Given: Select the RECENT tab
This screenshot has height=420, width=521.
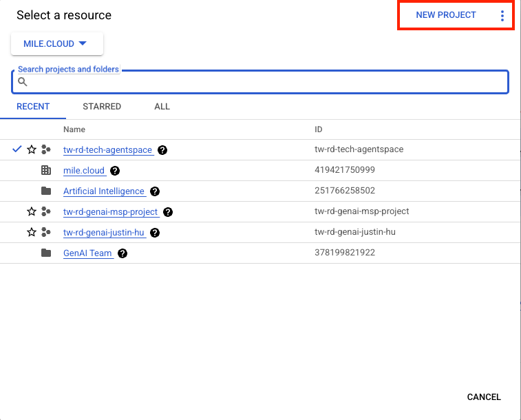Looking at the screenshot, I should pos(33,107).
